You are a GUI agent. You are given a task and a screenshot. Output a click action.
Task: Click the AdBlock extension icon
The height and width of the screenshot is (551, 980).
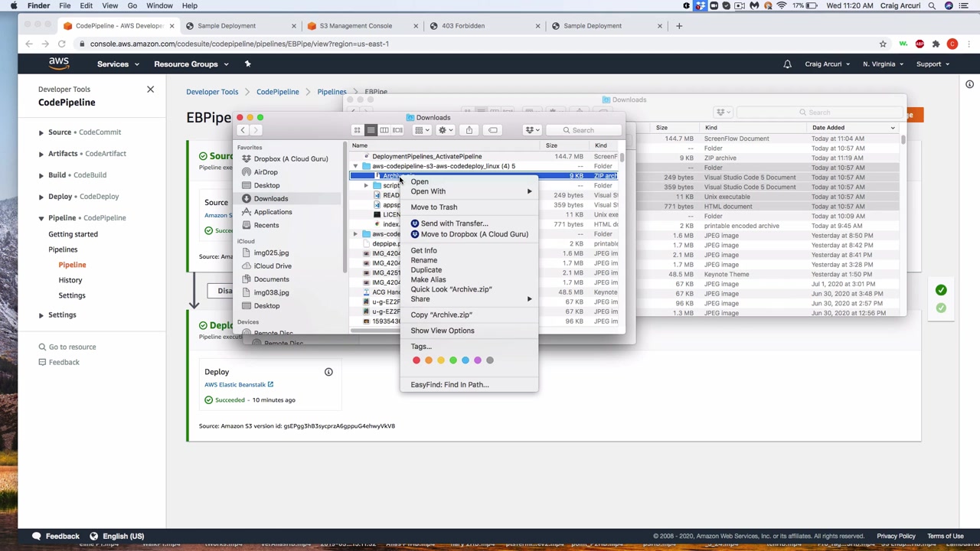point(920,44)
